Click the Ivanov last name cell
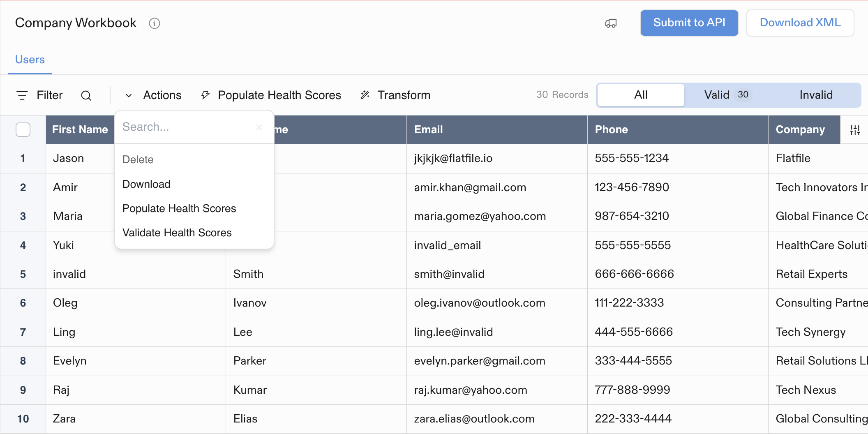The width and height of the screenshot is (868, 434). click(316, 303)
